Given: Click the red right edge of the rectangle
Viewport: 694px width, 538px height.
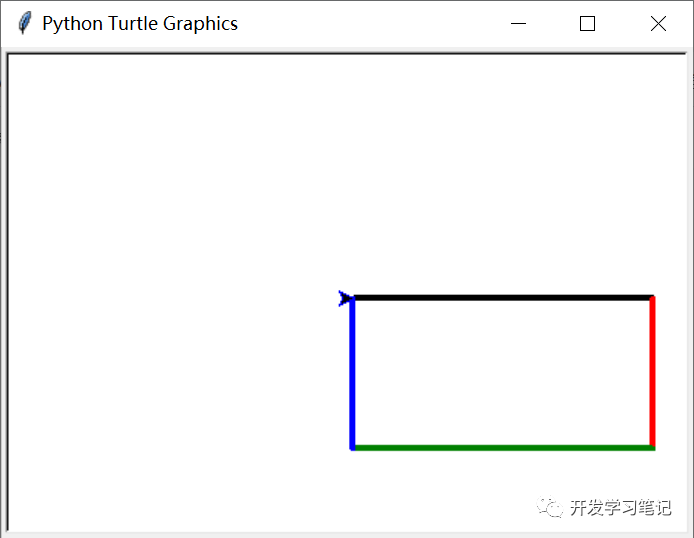Looking at the screenshot, I should click(x=652, y=372).
